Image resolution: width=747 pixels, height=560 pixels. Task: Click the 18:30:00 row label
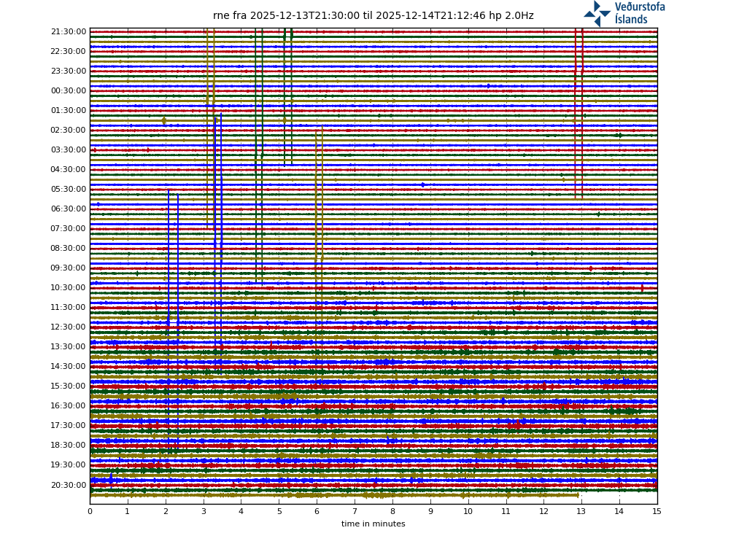[69, 446]
